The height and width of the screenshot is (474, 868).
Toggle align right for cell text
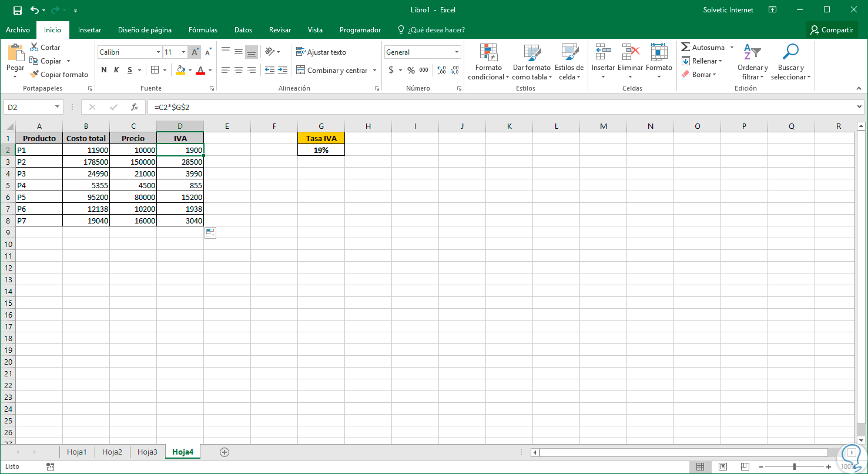click(x=252, y=70)
